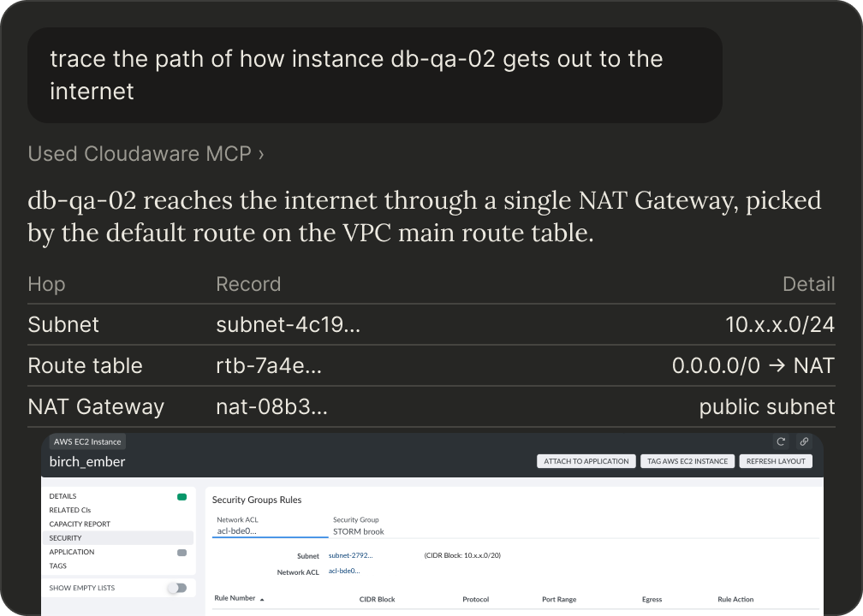The image size is (863, 616).
Task: Click the Egress column header
Action: tap(652, 599)
